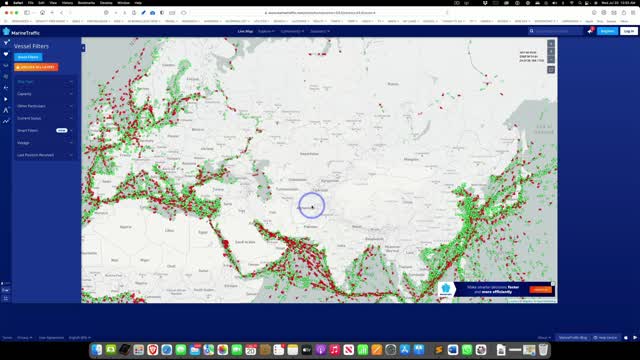Screen dimensions: 640x360
Task: Click the trend line chart icon in sidebar
Action: click(6, 121)
